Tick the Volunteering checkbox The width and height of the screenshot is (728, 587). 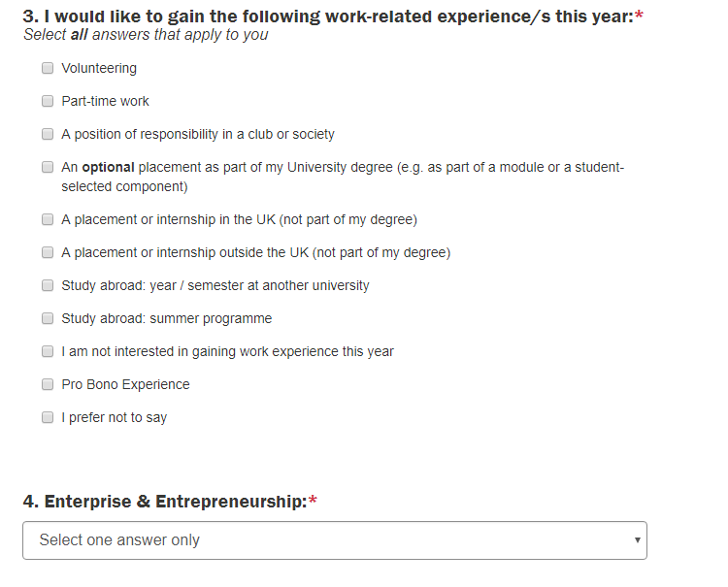click(48, 68)
